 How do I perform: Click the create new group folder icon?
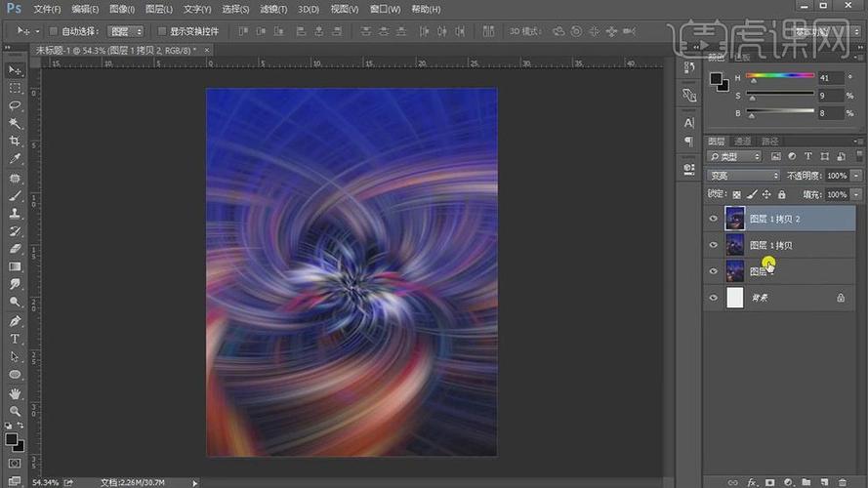coord(806,482)
